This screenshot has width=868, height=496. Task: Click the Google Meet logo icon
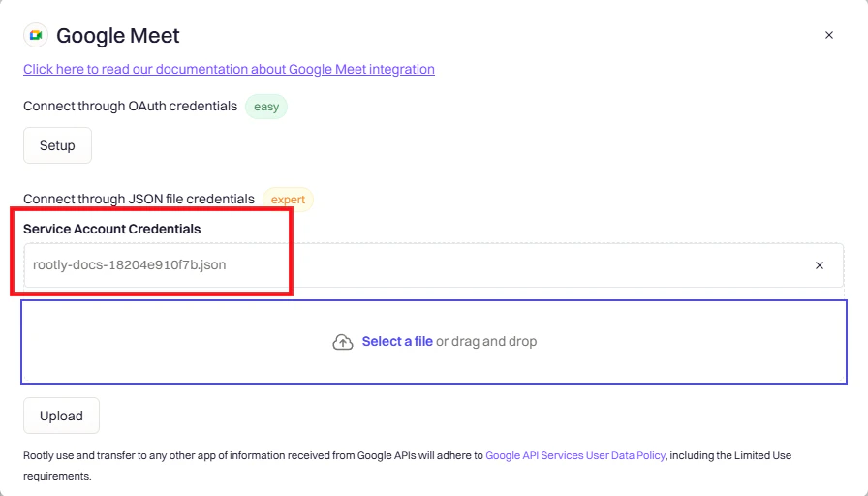(x=36, y=36)
